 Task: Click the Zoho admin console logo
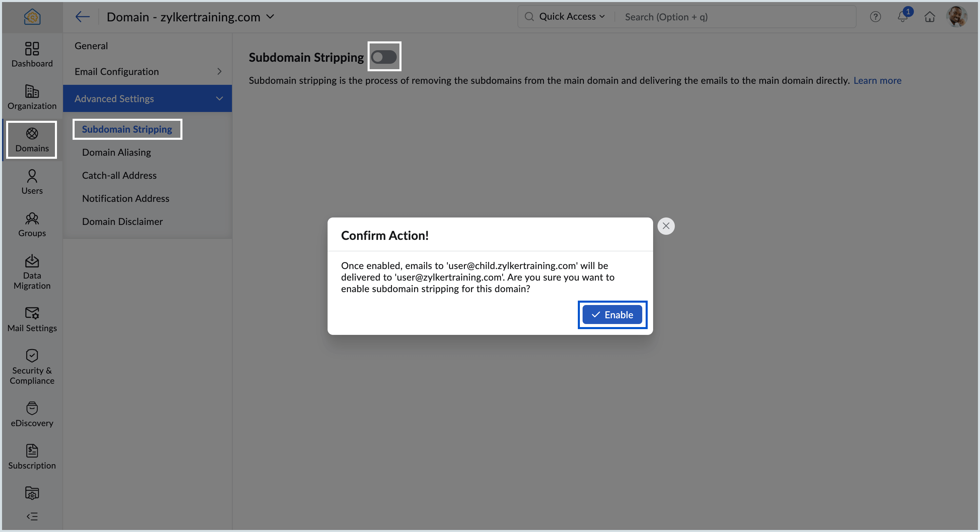[32, 17]
